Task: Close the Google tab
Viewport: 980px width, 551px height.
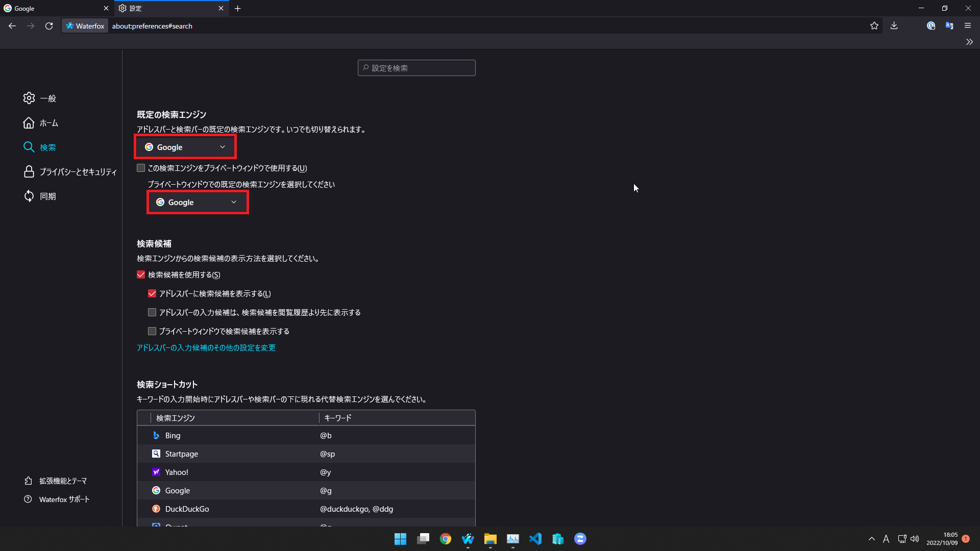Action: coord(106,8)
